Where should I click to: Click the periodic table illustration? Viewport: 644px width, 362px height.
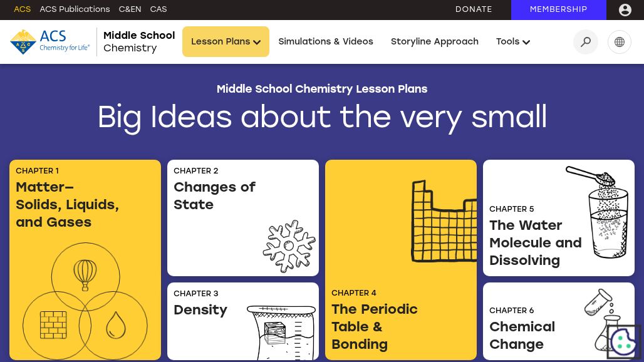pos(444,222)
